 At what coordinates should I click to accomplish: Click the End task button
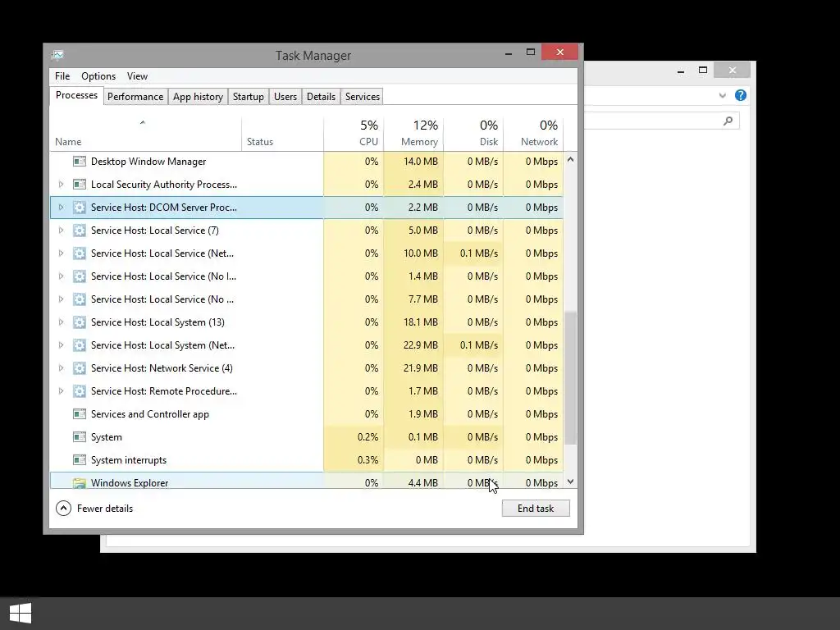[536, 509]
